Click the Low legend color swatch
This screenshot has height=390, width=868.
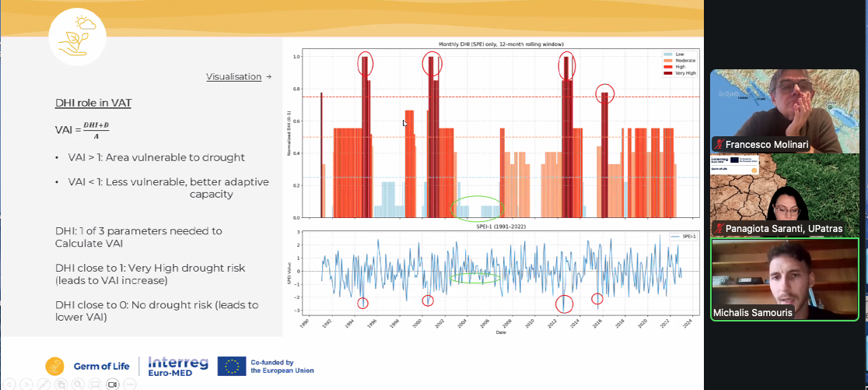pos(667,54)
